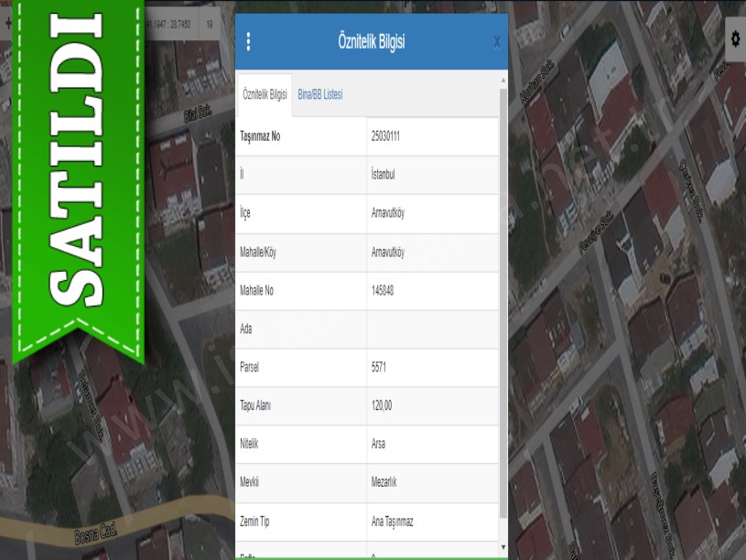
Task: Select the Öznitelik Bilgisi tab
Action: coord(264,94)
